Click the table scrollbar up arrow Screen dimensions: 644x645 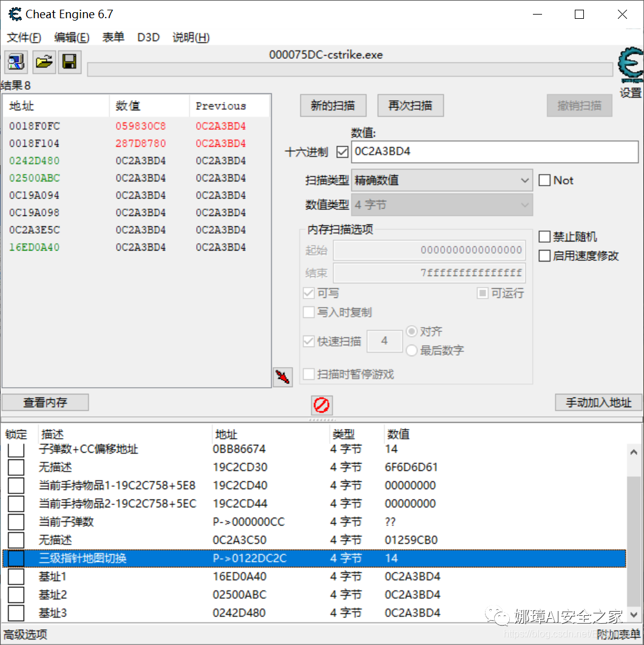(x=634, y=452)
